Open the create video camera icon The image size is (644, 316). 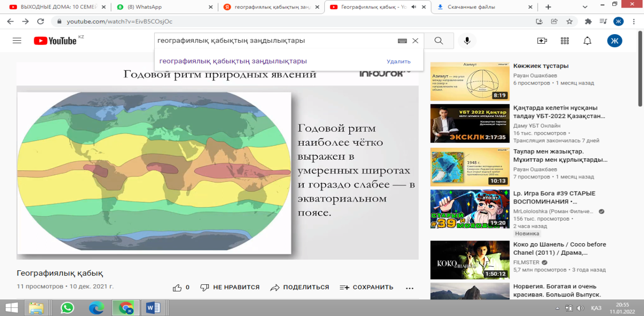click(x=542, y=41)
